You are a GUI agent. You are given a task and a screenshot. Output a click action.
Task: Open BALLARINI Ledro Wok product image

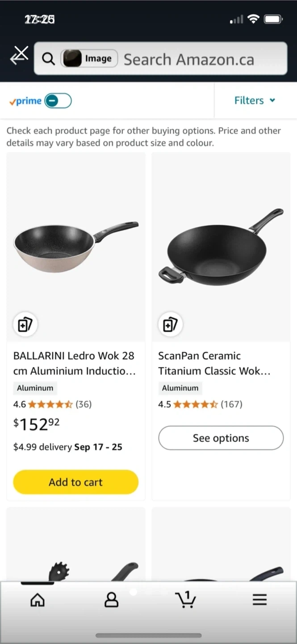[76, 246]
